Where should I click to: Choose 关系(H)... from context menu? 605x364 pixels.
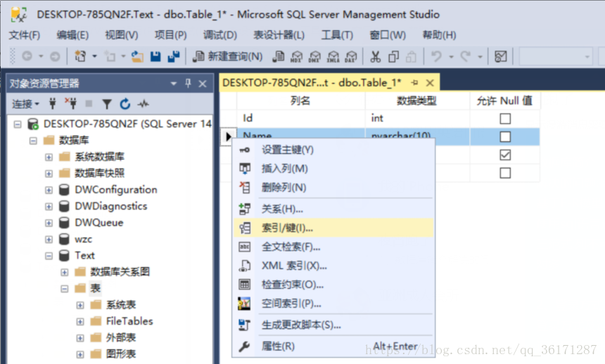(333, 209)
